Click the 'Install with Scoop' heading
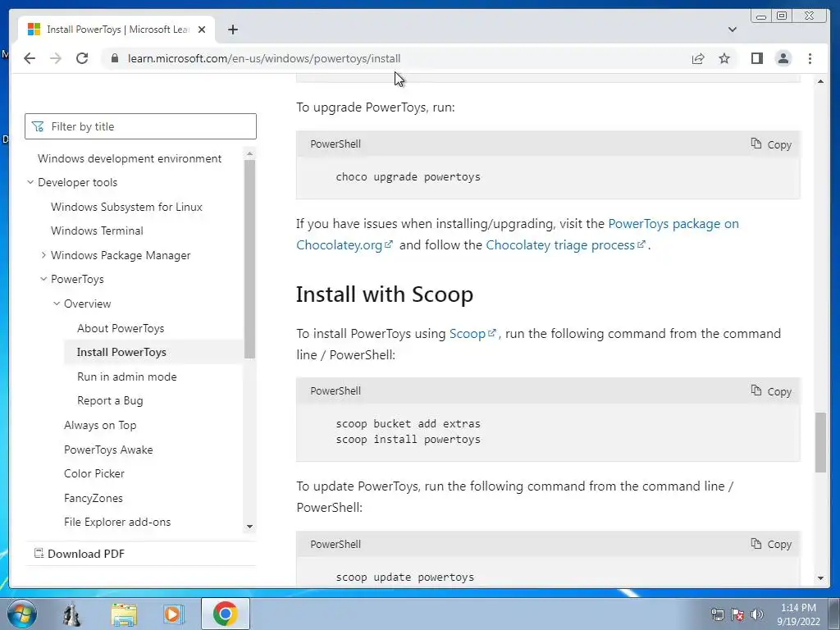Screen dimensions: 840x630 point(384,294)
